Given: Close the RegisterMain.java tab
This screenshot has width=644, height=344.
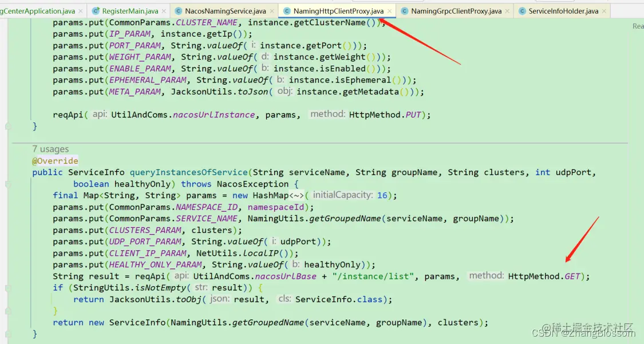Looking at the screenshot, I should [x=164, y=11].
